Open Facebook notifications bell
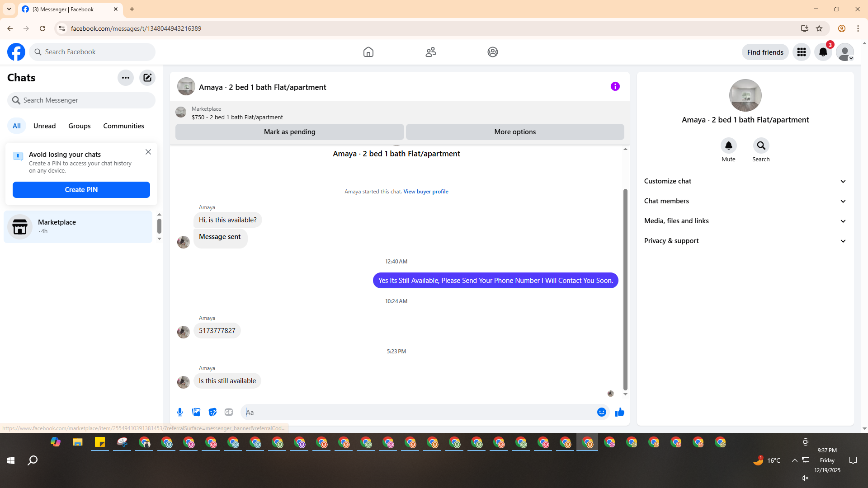The height and width of the screenshot is (488, 868). [x=823, y=52]
